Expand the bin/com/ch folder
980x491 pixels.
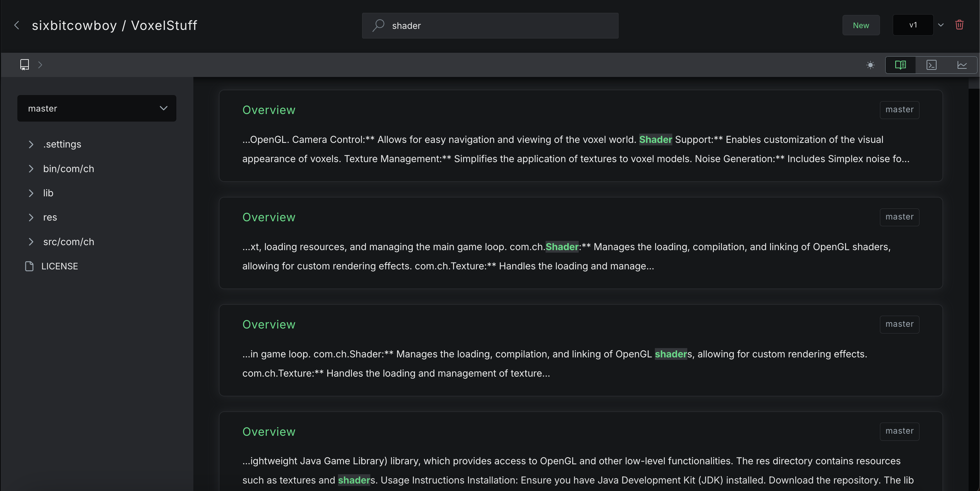pyautogui.click(x=31, y=169)
